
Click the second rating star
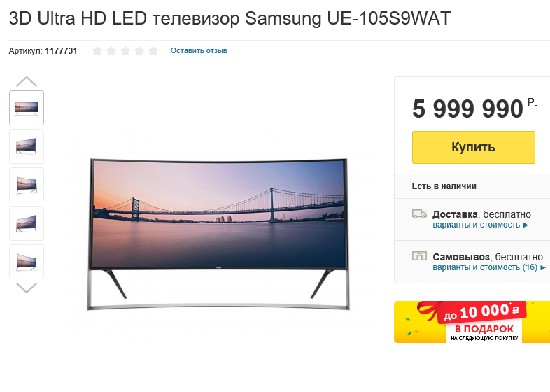(111, 51)
